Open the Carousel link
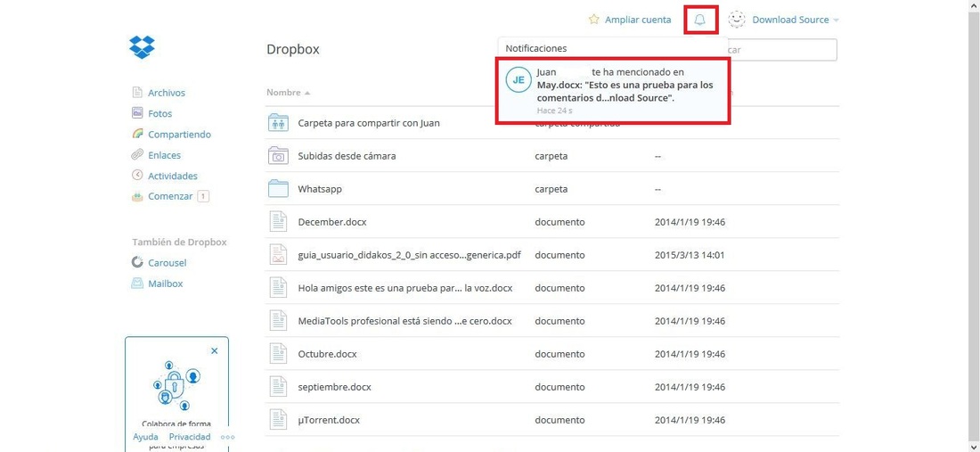This screenshot has height=452, width=980. click(167, 263)
